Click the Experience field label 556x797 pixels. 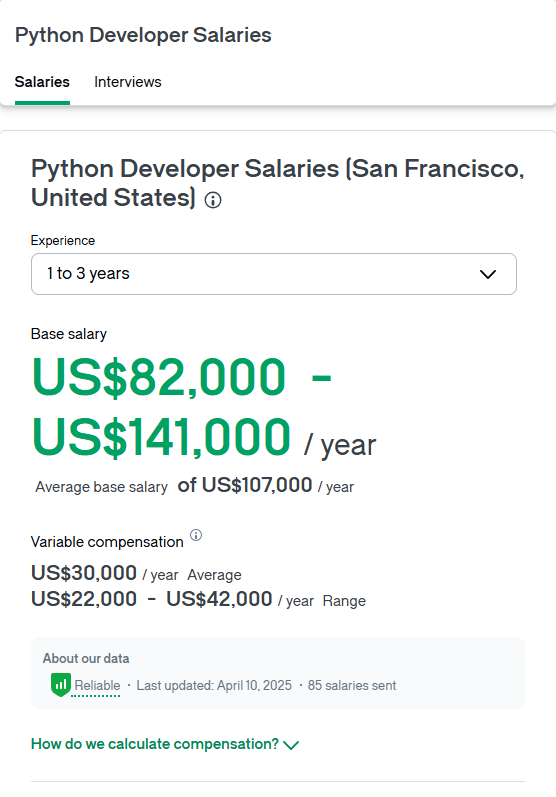click(x=63, y=240)
